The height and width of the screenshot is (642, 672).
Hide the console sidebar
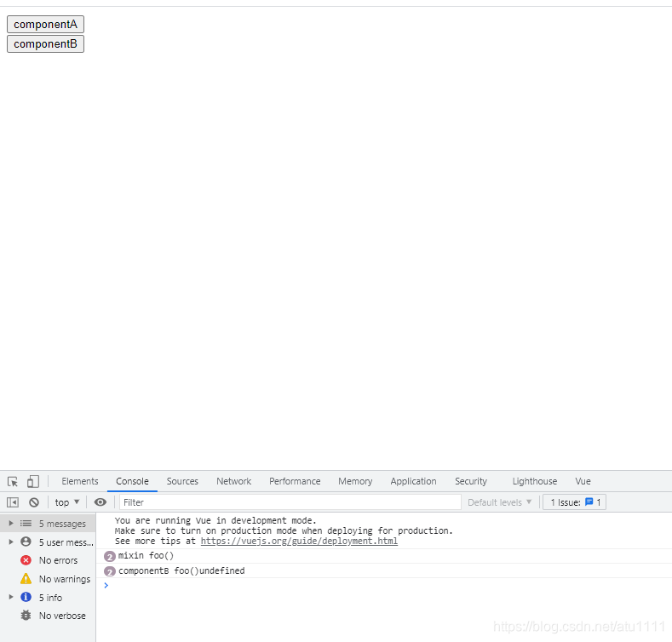(x=13, y=502)
